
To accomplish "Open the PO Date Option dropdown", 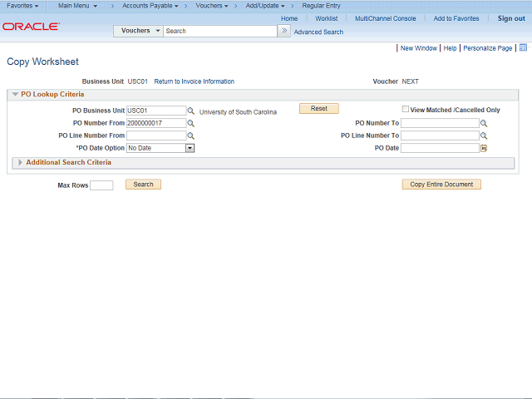I will pos(190,148).
